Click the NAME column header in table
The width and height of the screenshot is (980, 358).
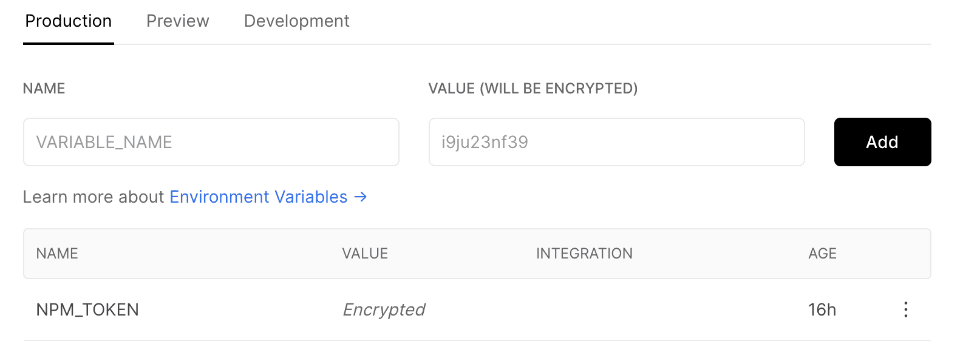coord(57,254)
